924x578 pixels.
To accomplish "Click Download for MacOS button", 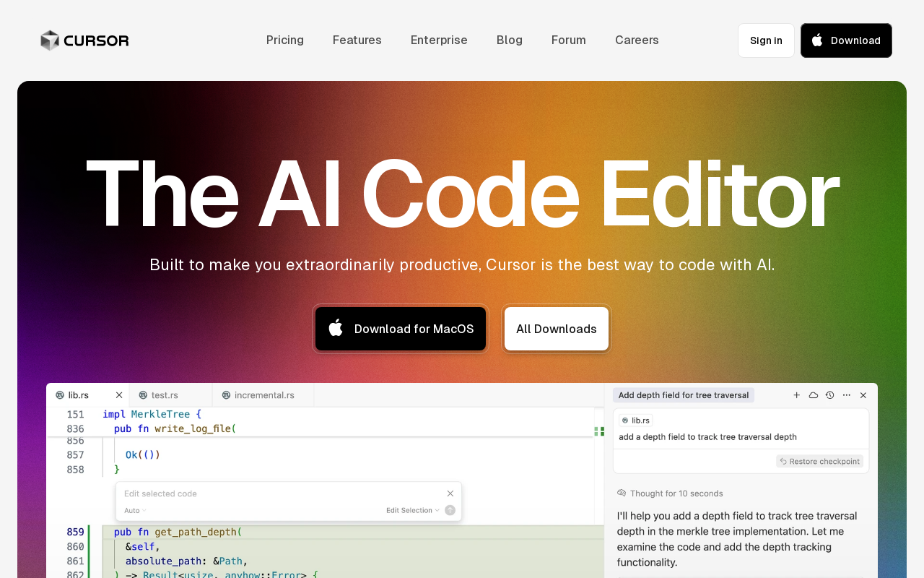I will 401,329.
